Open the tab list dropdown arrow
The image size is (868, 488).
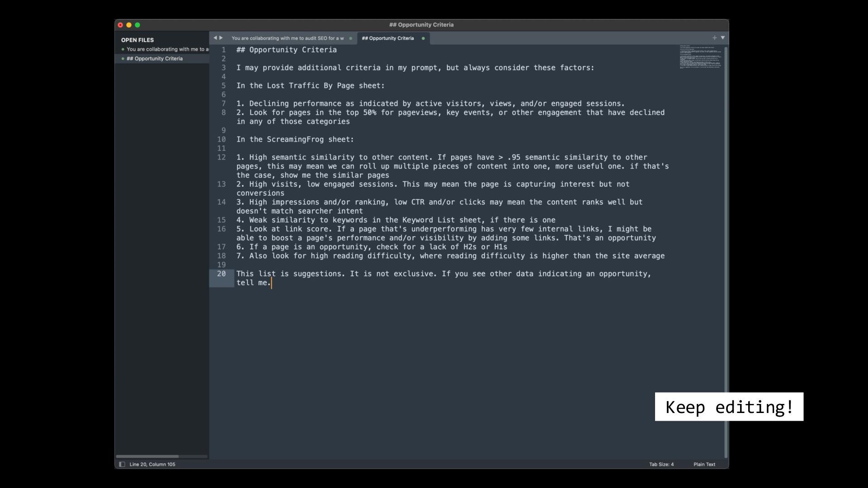(722, 38)
